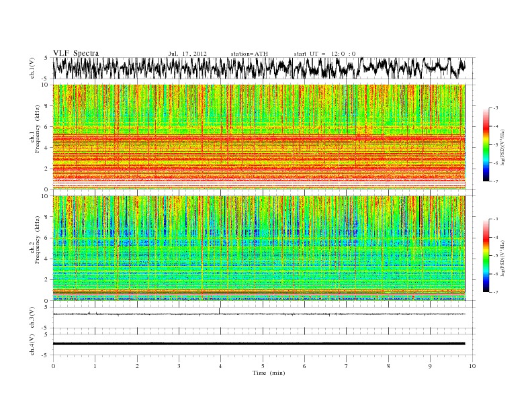The image size is (532, 411).
Task: Select the "start UT = 12:0 :0" text
Action: [324, 54]
